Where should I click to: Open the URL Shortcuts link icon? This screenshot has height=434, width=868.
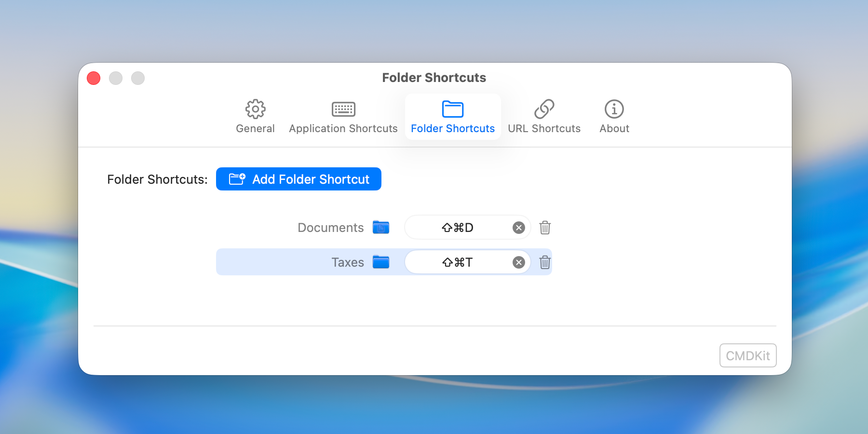pos(544,109)
